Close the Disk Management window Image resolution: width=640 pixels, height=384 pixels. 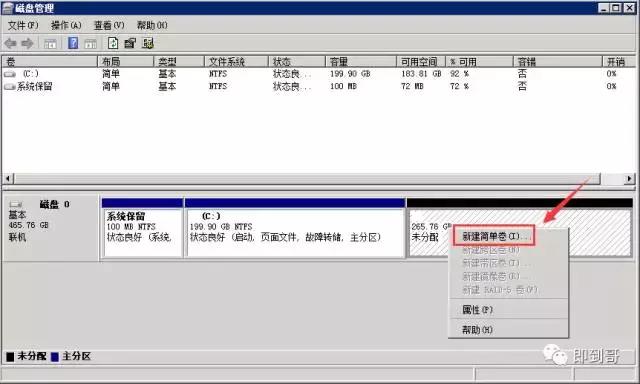[x=629, y=8]
